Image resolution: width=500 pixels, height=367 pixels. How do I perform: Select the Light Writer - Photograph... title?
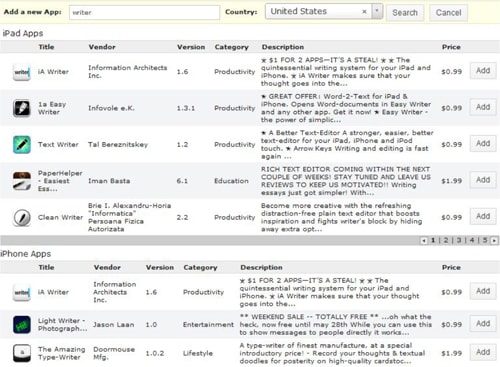tap(62, 324)
